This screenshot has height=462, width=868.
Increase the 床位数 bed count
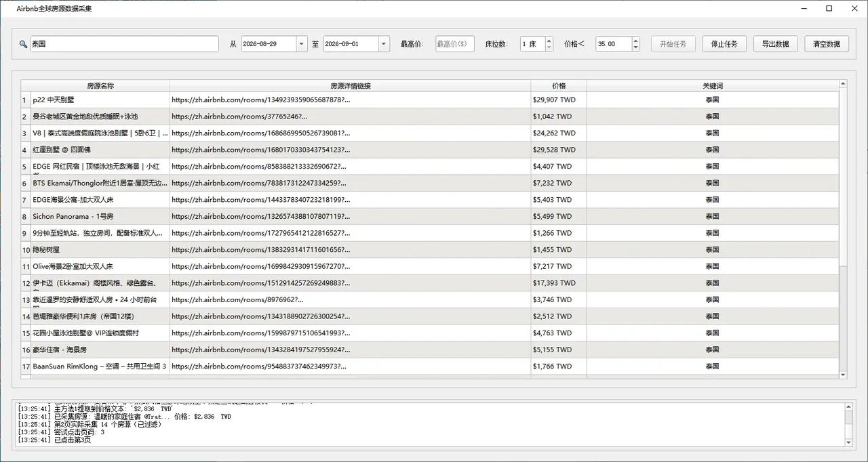tap(549, 40)
